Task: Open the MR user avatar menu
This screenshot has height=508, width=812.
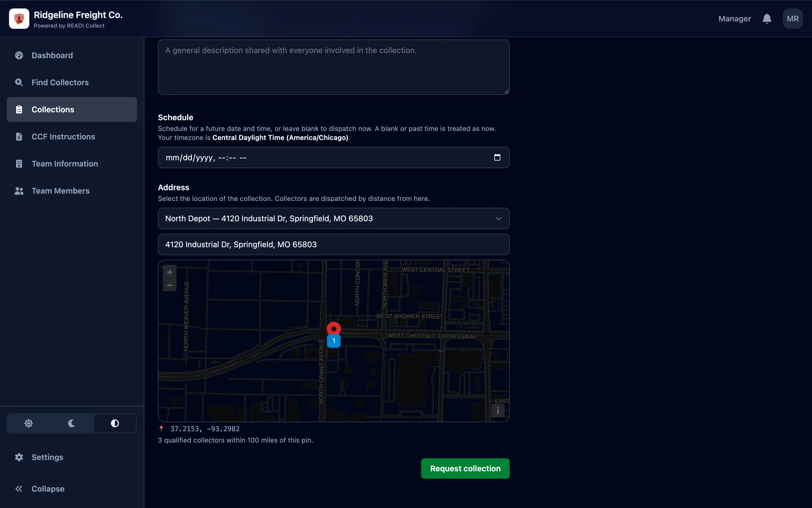Action: (793, 19)
